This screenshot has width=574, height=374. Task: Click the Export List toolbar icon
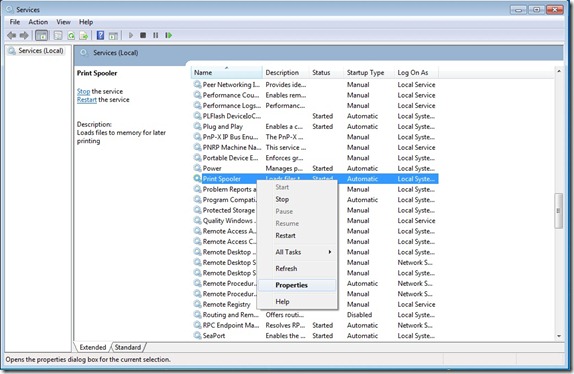[x=84, y=35]
